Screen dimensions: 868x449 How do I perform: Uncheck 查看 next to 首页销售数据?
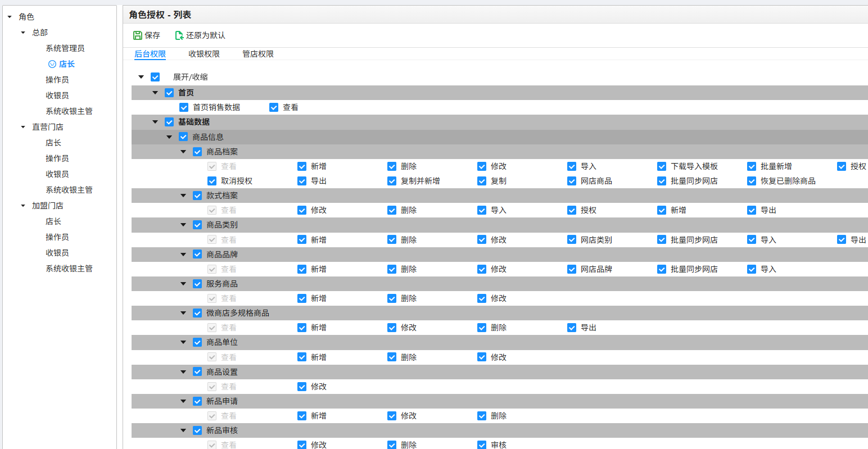pyautogui.click(x=274, y=107)
